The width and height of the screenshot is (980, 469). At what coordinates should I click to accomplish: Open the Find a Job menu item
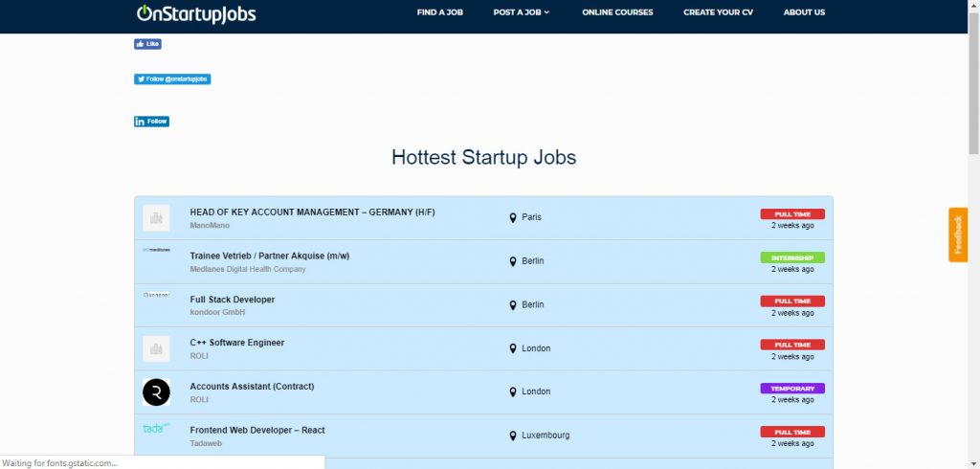pyautogui.click(x=440, y=12)
